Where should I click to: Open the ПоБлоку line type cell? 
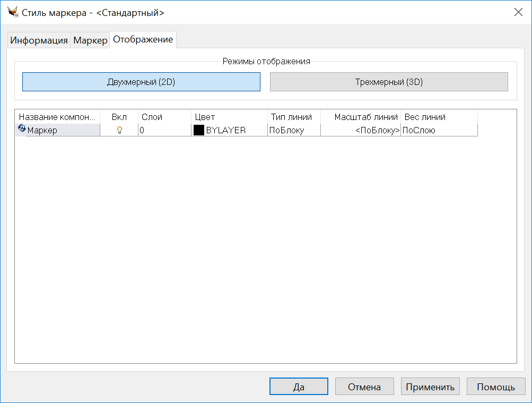pyautogui.click(x=294, y=130)
